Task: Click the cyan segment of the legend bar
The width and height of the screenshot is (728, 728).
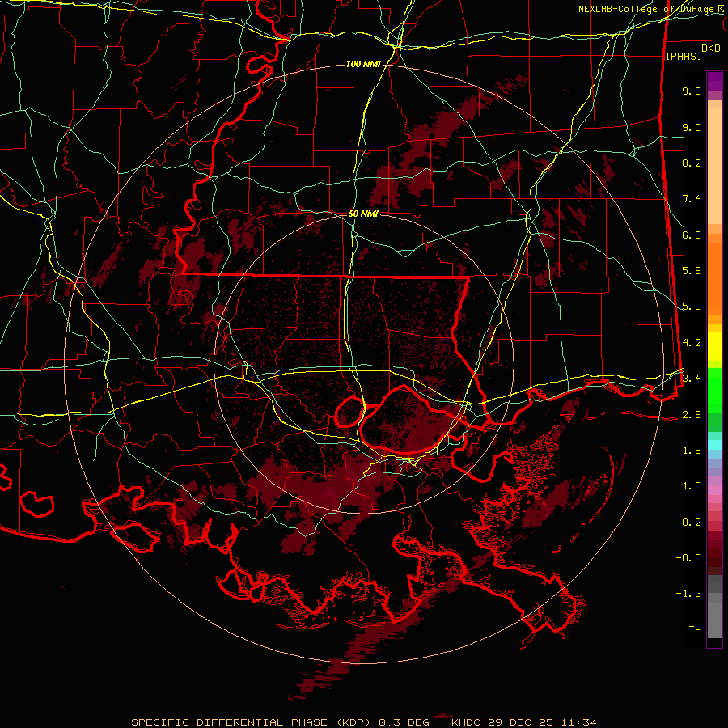Action: [714, 445]
